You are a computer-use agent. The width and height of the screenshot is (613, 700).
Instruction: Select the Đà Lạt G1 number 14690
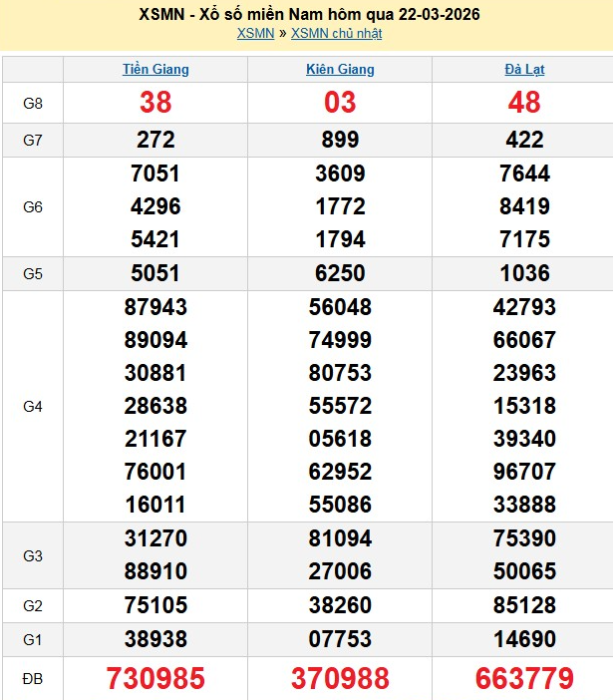pyautogui.click(x=524, y=639)
